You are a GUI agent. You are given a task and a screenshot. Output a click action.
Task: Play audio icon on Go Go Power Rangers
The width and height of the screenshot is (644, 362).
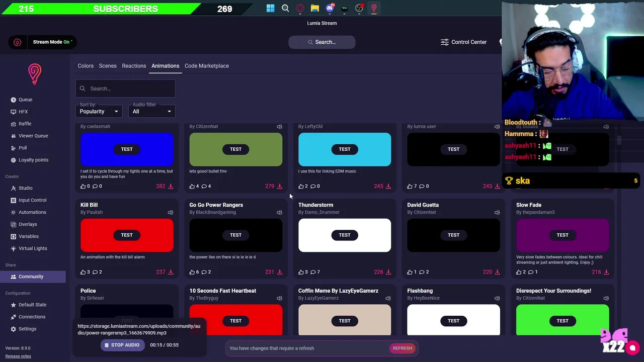click(279, 212)
